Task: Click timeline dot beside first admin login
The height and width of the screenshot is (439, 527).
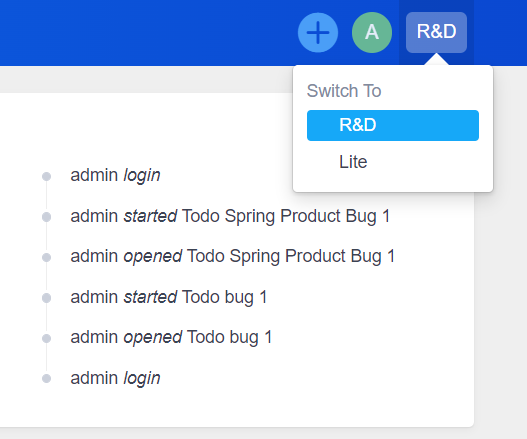Action: pos(46,176)
